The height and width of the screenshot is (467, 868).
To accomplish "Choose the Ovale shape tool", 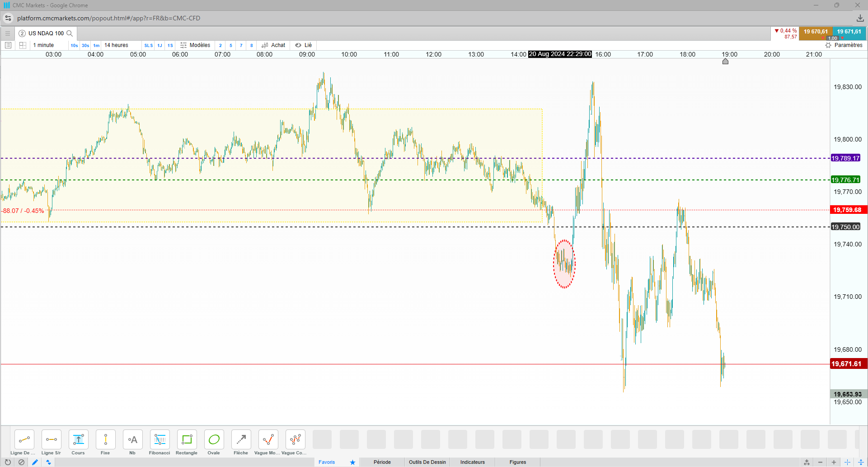I will point(214,443).
